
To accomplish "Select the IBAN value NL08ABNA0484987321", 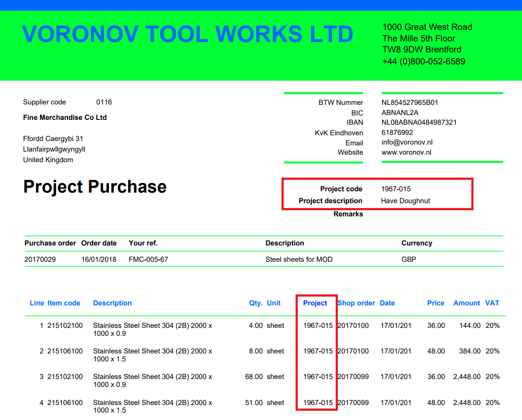I will pyautogui.click(x=418, y=123).
